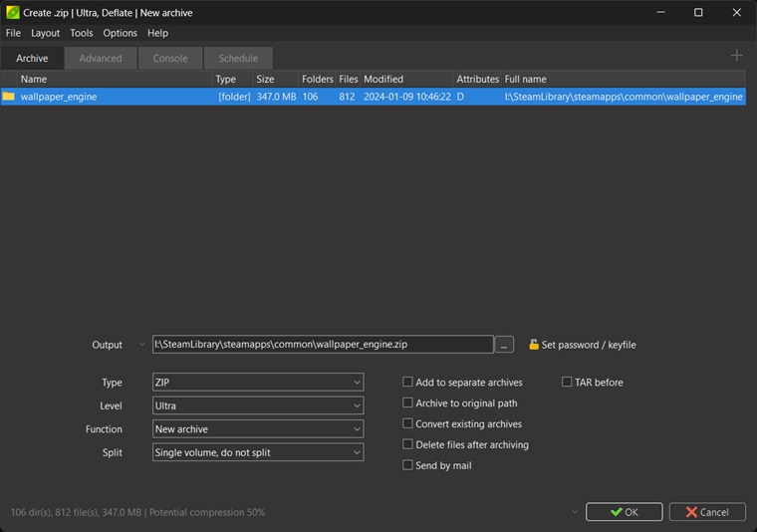This screenshot has width=757, height=532.
Task: Switch to the Schedule tab
Action: pyautogui.click(x=238, y=59)
